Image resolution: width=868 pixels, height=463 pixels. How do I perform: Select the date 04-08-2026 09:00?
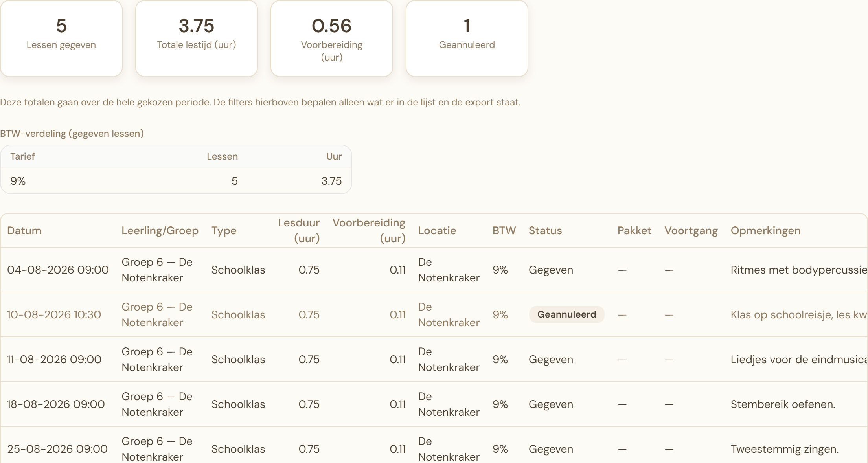tap(58, 270)
